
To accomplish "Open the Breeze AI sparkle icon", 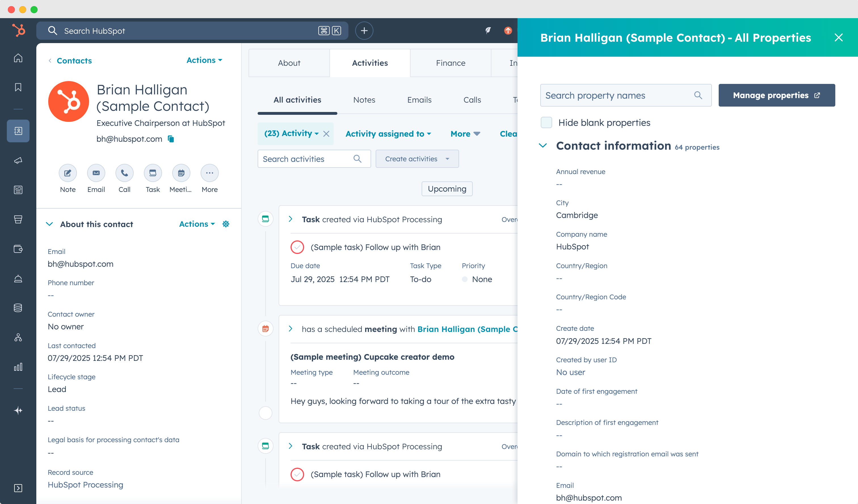I will (18, 410).
